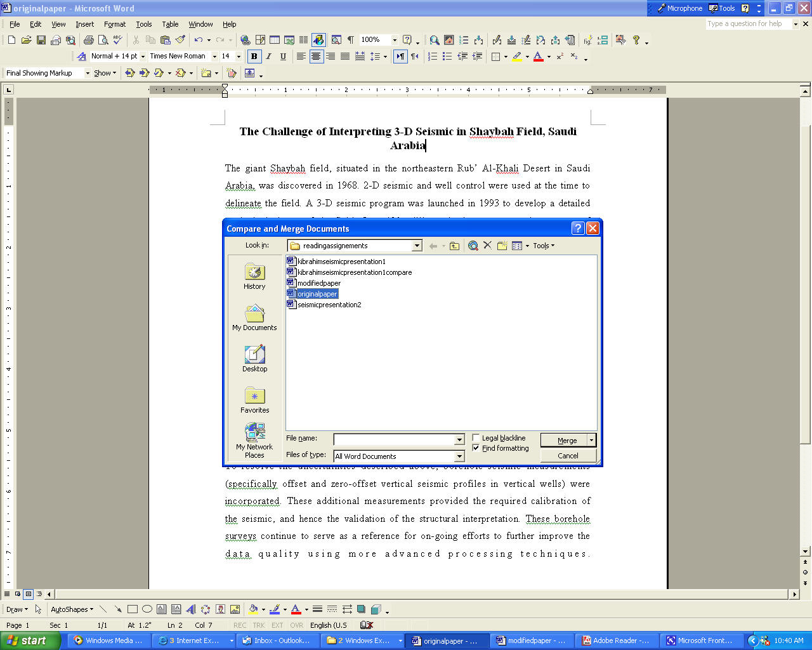Toggle the OVR overtype indicator
The width and height of the screenshot is (812, 650).
coord(296,625)
